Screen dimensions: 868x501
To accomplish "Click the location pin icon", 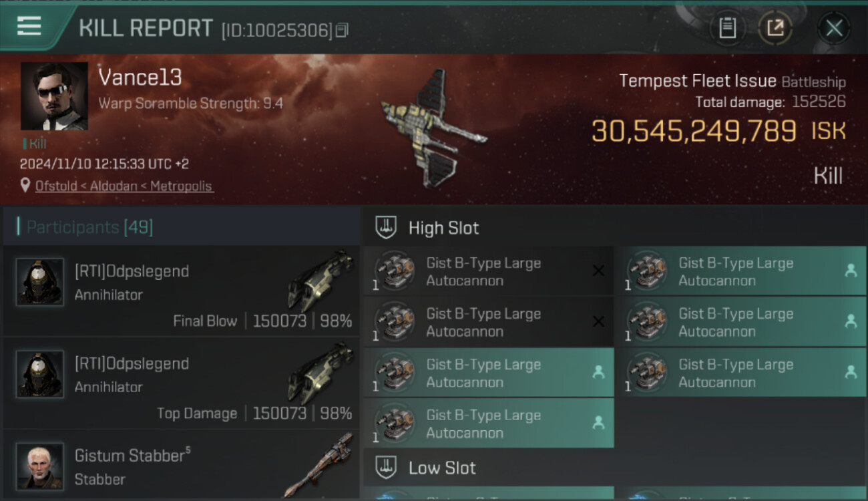I will tap(25, 186).
